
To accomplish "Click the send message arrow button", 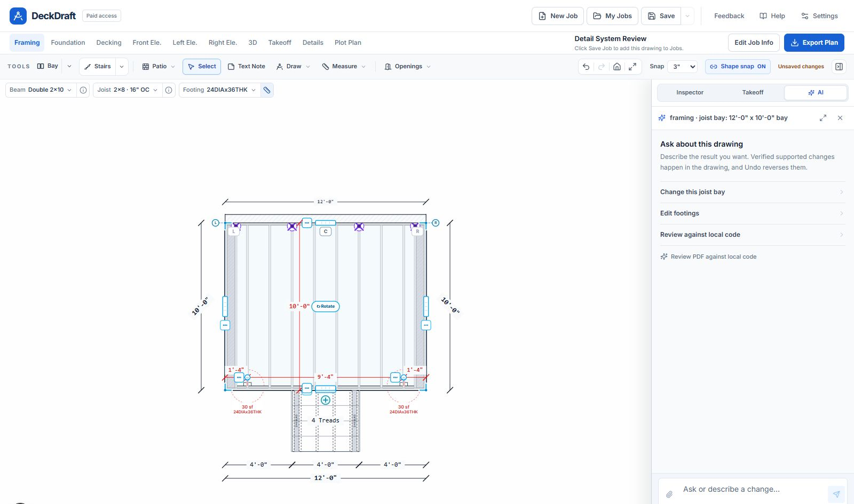I will (836, 494).
